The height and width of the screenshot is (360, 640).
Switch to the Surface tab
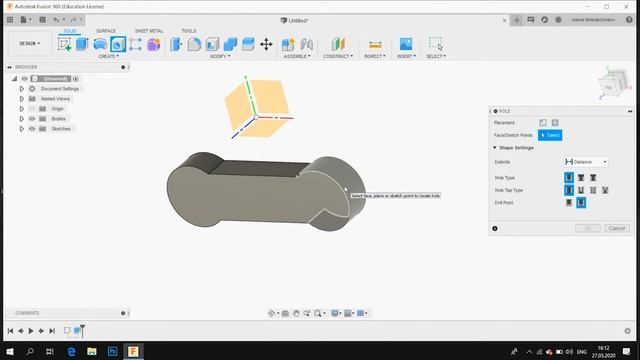click(106, 31)
